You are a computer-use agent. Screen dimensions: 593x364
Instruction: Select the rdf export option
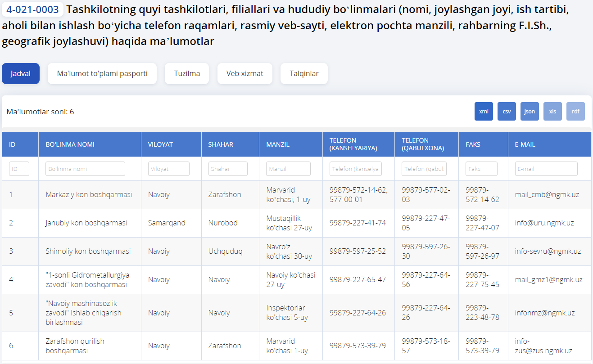click(x=575, y=112)
